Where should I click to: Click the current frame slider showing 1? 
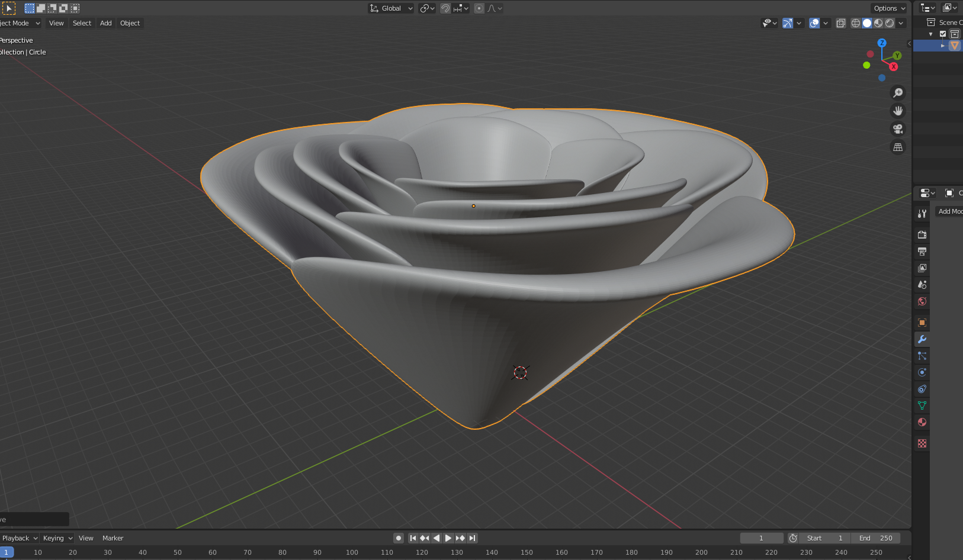tap(762, 538)
